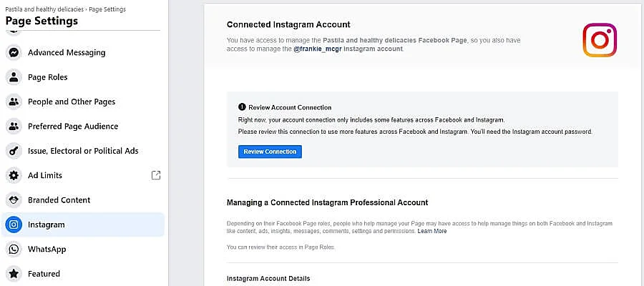
Task: Open the Learn More link
Action: point(432,231)
